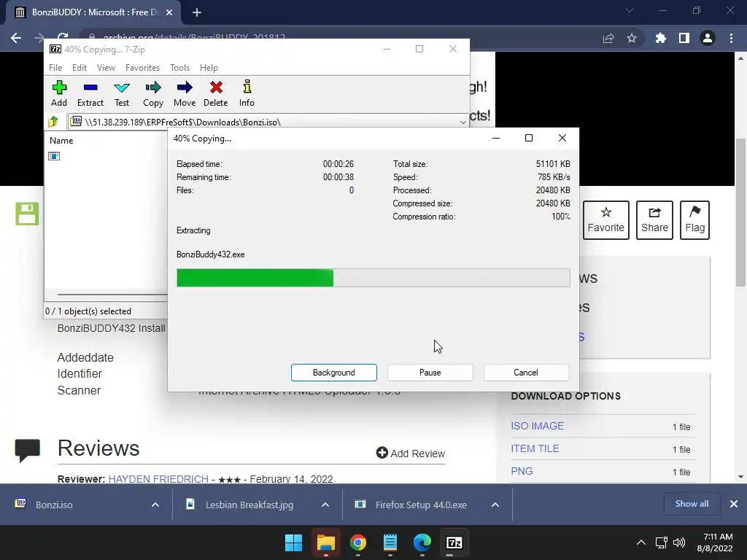Open the File menu in 7-Zip
This screenshot has height=560, width=747.
[55, 68]
